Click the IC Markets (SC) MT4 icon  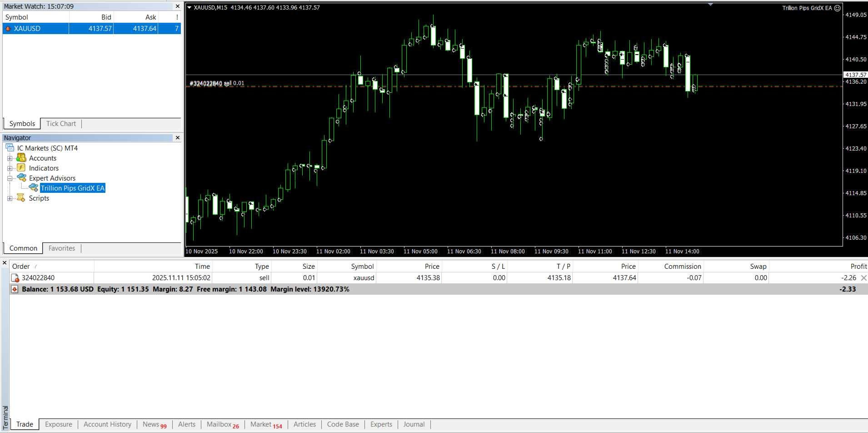click(x=10, y=148)
